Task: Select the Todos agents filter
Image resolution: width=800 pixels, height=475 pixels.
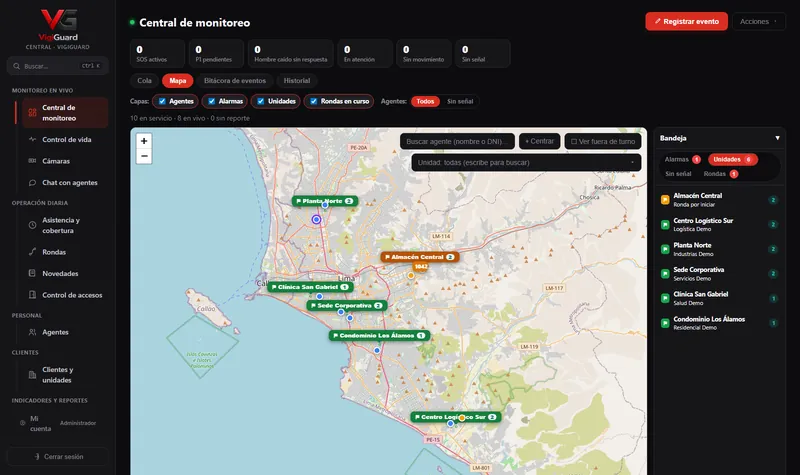Action: tap(425, 102)
